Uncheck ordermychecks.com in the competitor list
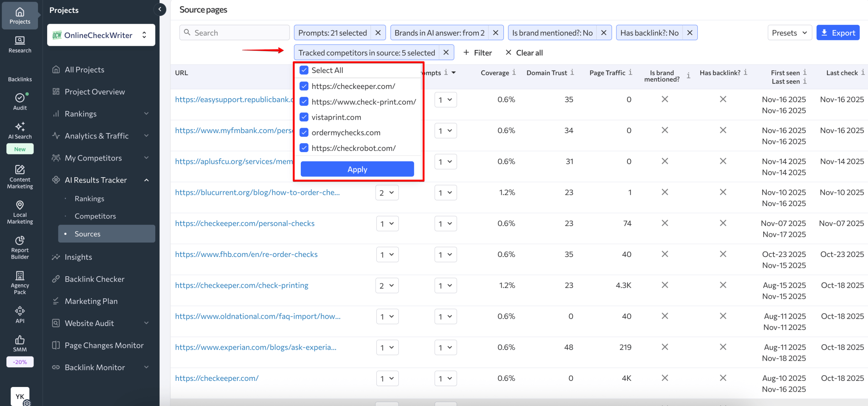Image resolution: width=868 pixels, height=406 pixels. (303, 132)
